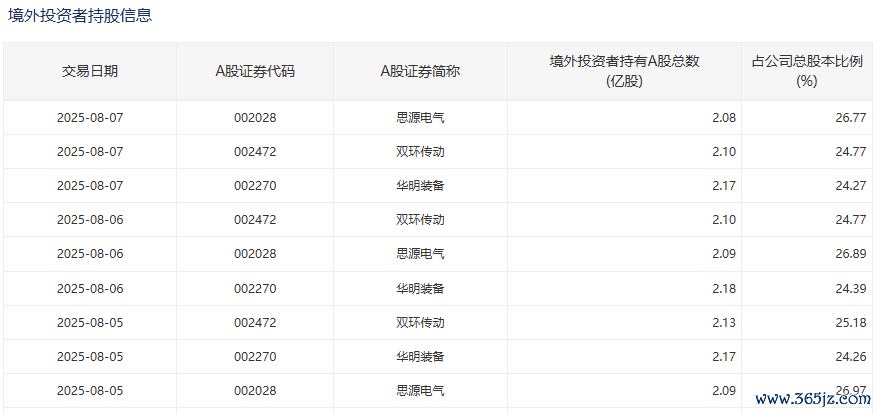
Task: Open the www.365jz.com watermark link
Action: [813, 399]
